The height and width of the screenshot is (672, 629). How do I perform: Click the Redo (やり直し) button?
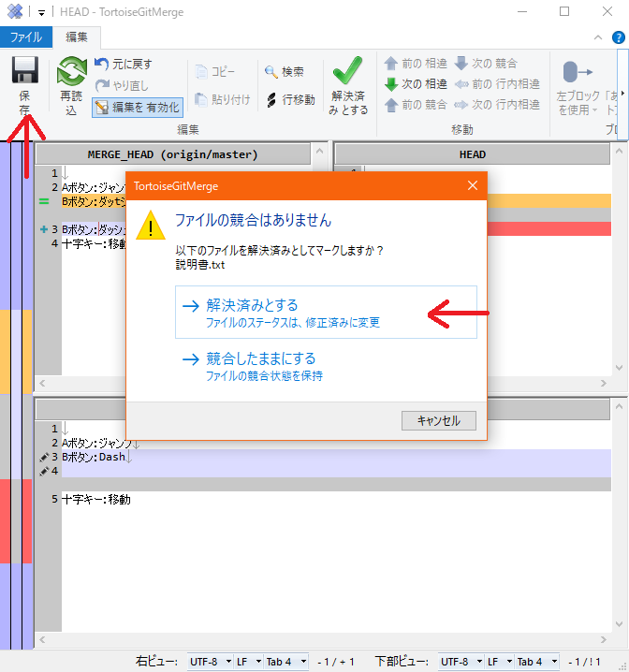pos(122,86)
